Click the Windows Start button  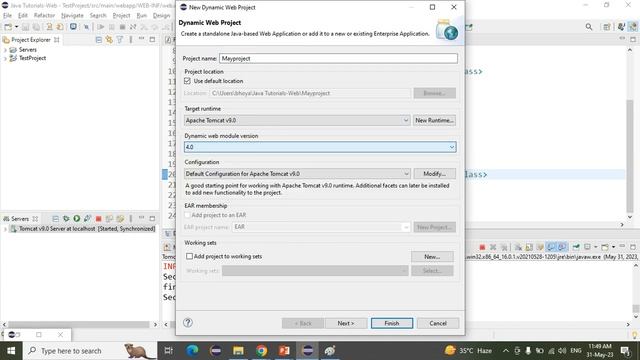point(11,351)
